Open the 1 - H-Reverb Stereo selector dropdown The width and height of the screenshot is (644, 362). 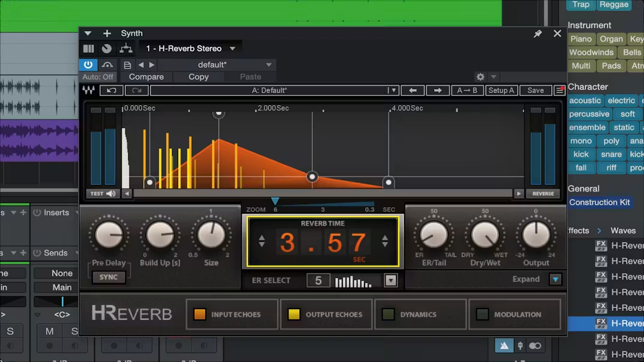pyautogui.click(x=233, y=49)
